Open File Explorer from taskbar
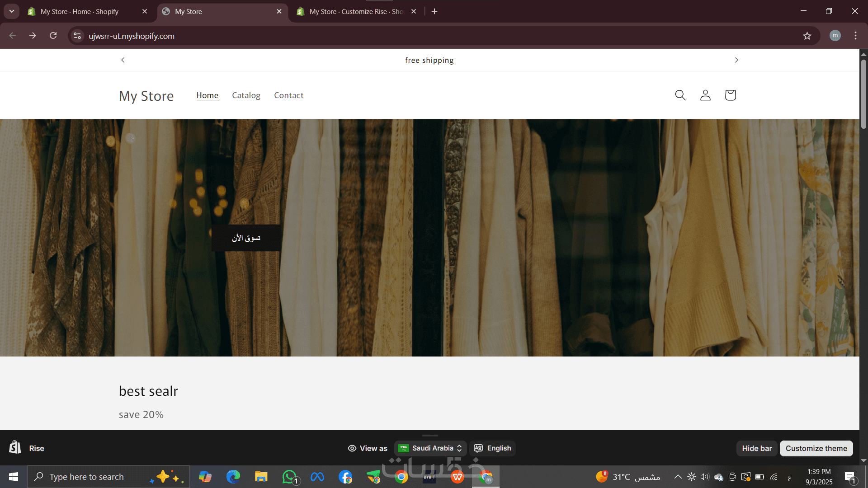Image resolution: width=868 pixels, height=488 pixels. (261, 477)
